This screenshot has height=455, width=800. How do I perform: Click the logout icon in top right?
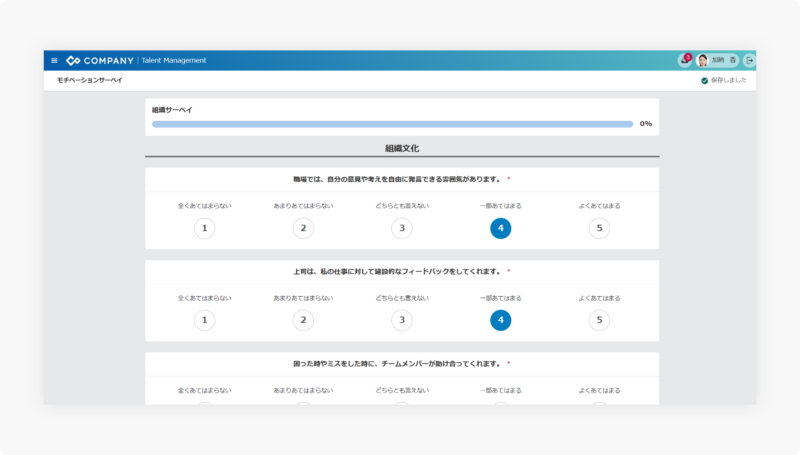point(749,60)
